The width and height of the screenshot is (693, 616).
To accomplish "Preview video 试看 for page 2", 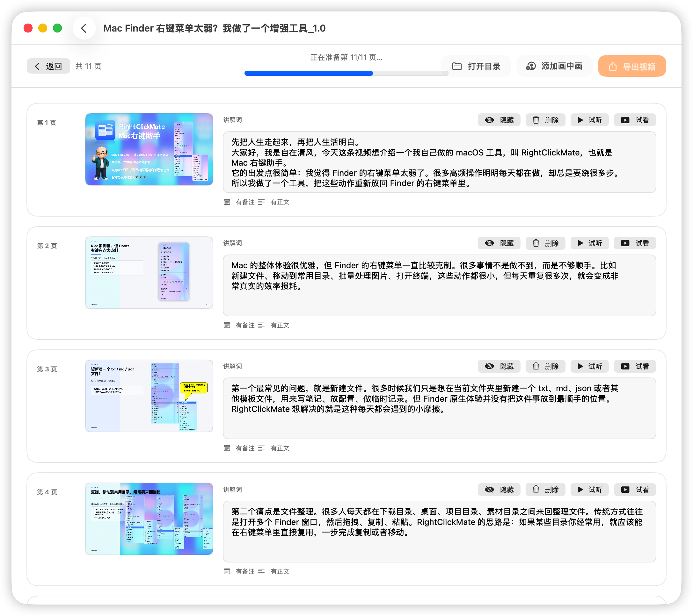I will [635, 243].
